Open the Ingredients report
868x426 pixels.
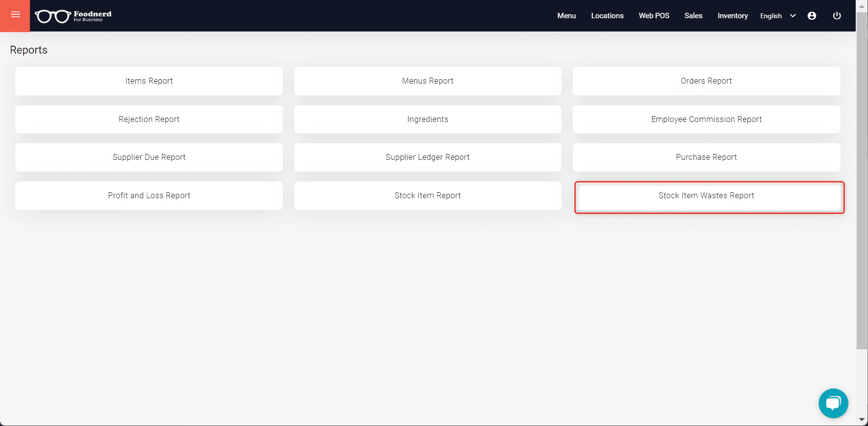pyautogui.click(x=428, y=119)
